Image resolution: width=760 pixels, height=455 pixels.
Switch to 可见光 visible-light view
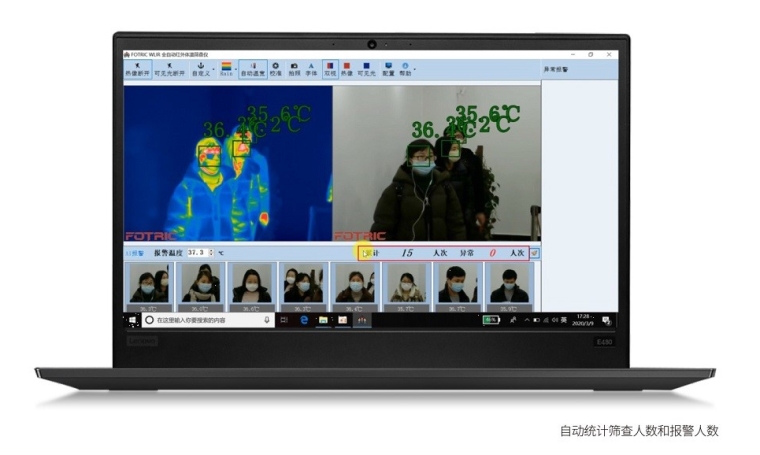tap(366, 69)
